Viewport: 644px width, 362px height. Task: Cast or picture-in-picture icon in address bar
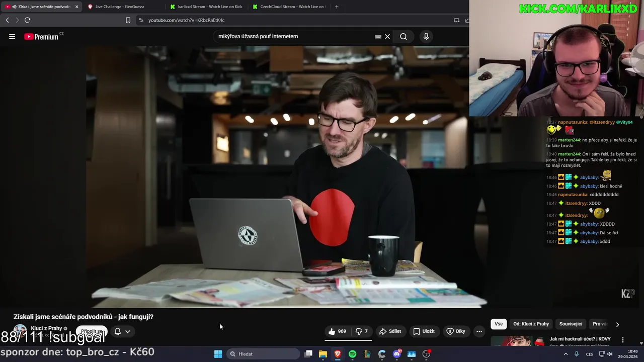(456, 20)
